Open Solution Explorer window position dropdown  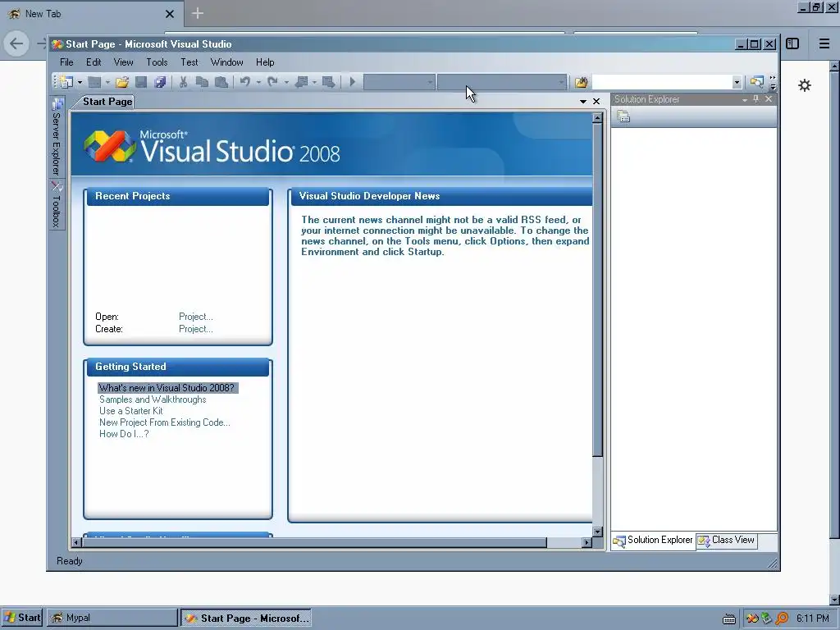click(x=745, y=99)
